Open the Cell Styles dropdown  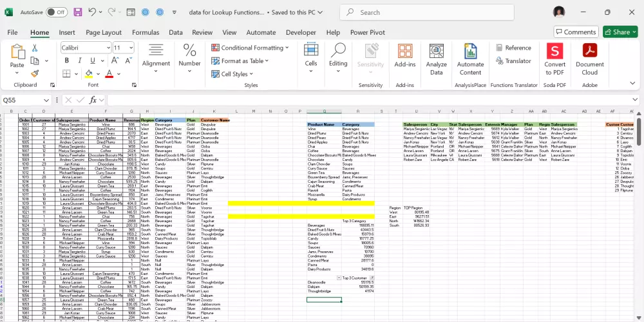pos(234,74)
